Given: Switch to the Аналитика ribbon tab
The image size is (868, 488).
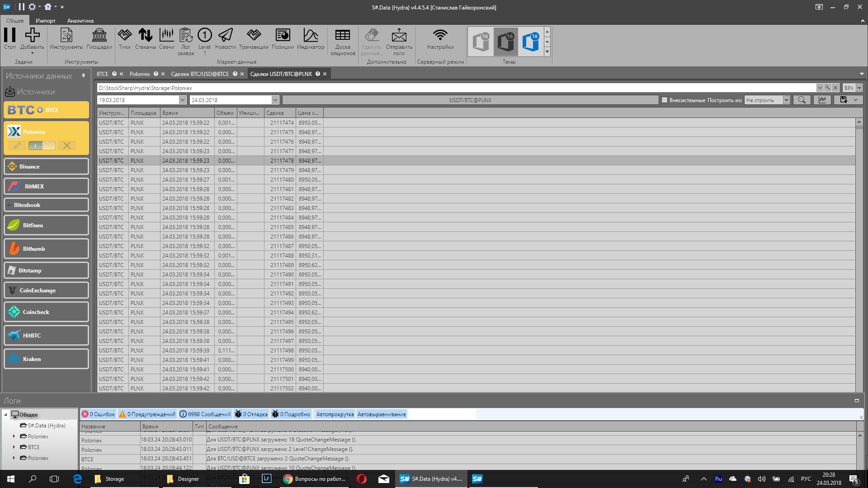Looking at the screenshot, I should (80, 20).
